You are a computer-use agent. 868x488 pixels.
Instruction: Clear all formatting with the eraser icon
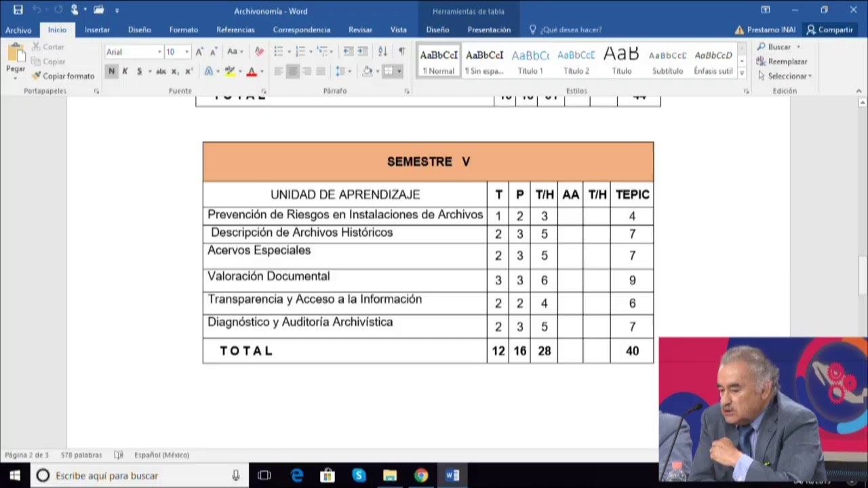point(259,52)
